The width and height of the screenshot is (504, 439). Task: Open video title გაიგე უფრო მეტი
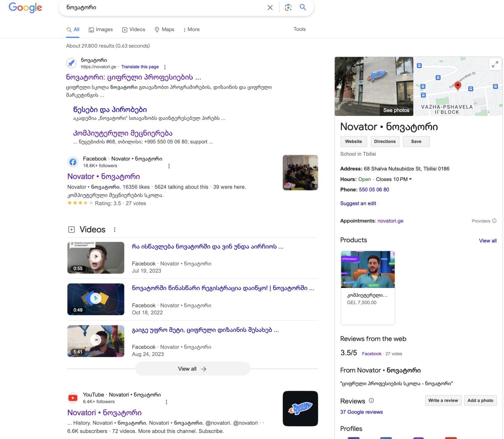[x=205, y=330]
